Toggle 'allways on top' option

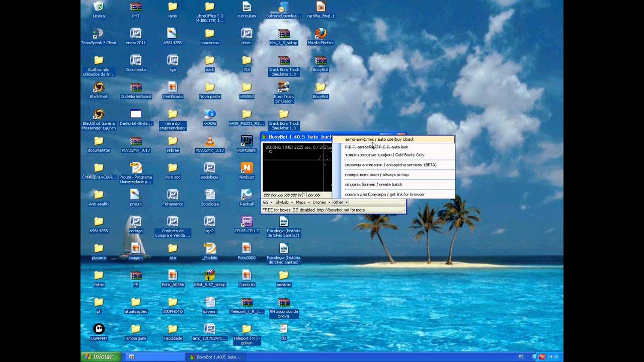click(x=393, y=174)
